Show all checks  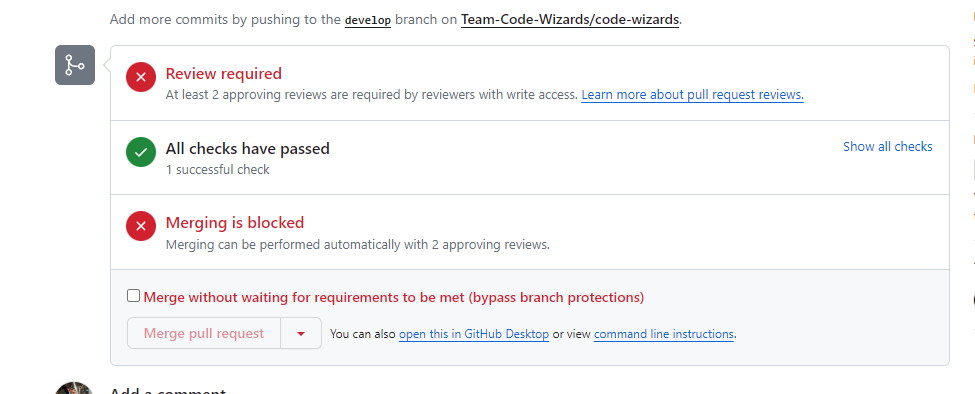tap(887, 147)
